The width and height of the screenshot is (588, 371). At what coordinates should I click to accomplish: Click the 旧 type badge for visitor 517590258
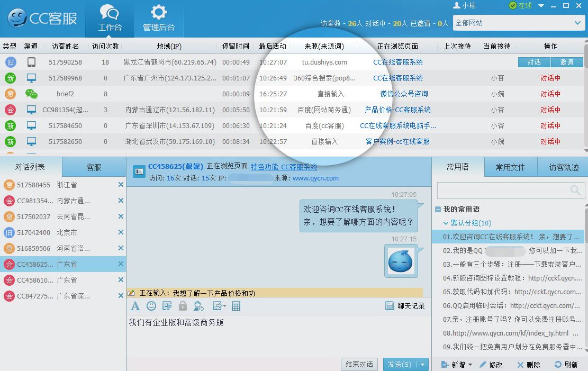coord(11,62)
